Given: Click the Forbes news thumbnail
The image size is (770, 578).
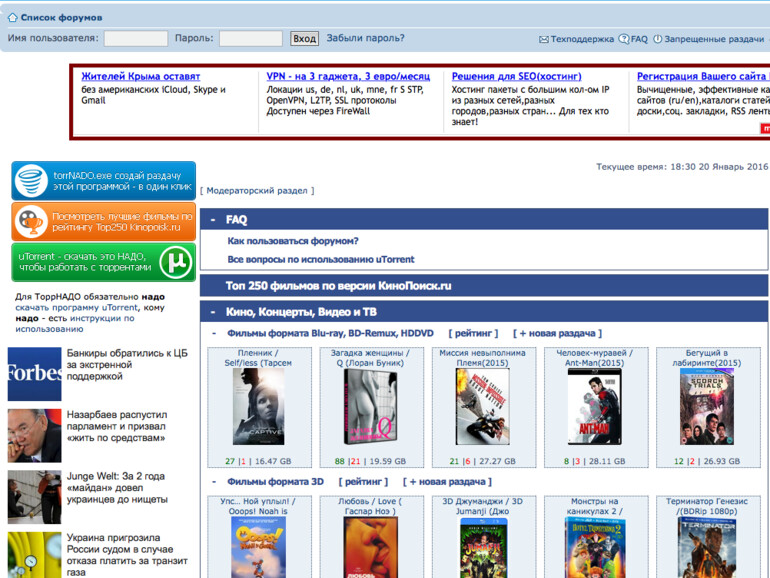Looking at the screenshot, I should tap(34, 374).
